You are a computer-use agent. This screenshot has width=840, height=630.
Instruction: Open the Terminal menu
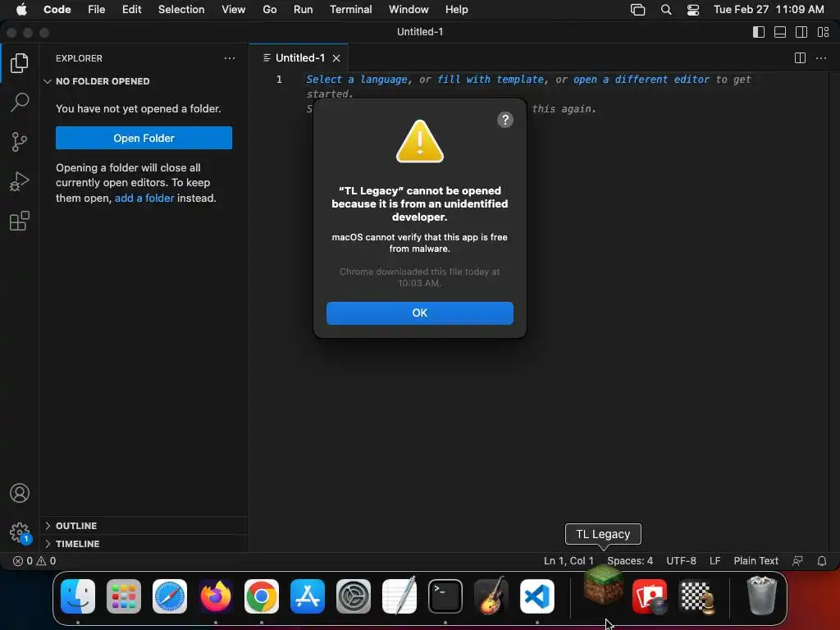pos(350,10)
